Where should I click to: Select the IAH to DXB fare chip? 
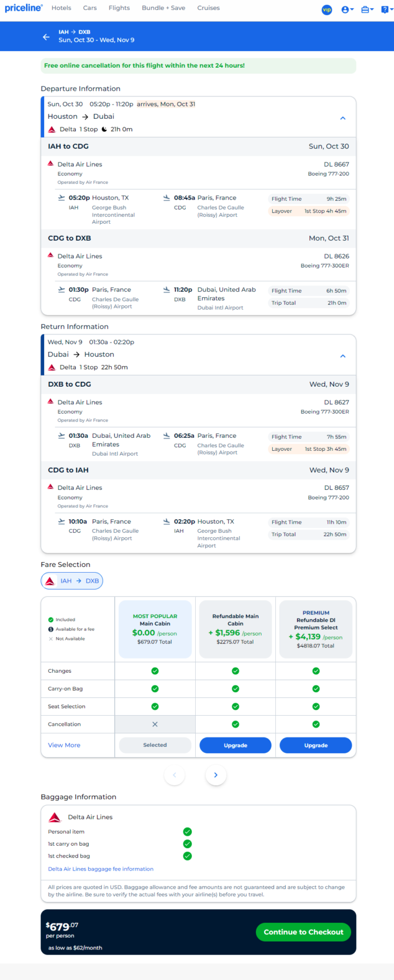point(72,581)
